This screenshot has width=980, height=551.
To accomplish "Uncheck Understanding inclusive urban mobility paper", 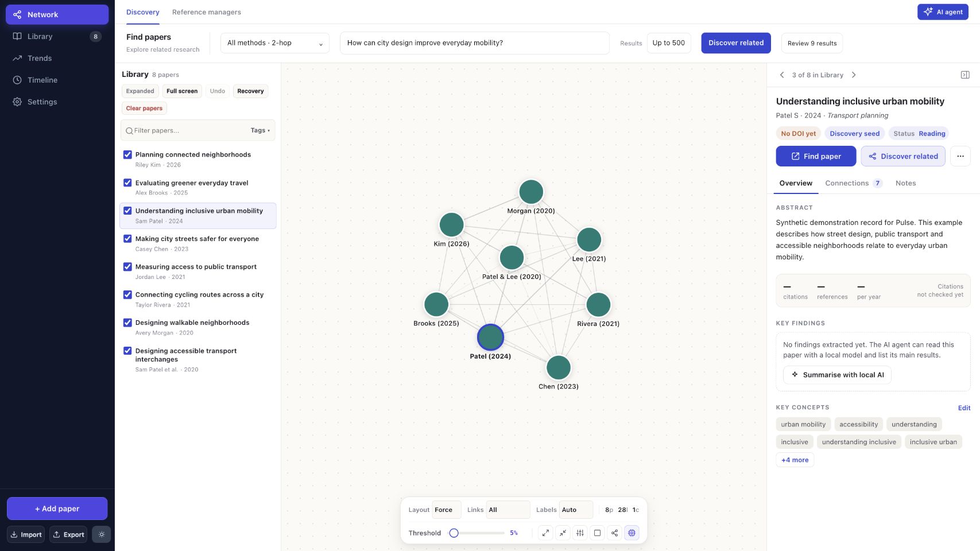I will coord(127,211).
